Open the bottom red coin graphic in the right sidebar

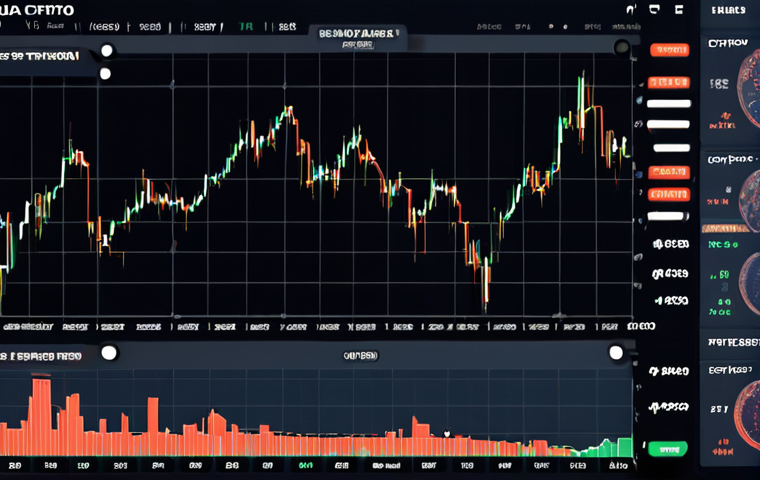coord(747,416)
